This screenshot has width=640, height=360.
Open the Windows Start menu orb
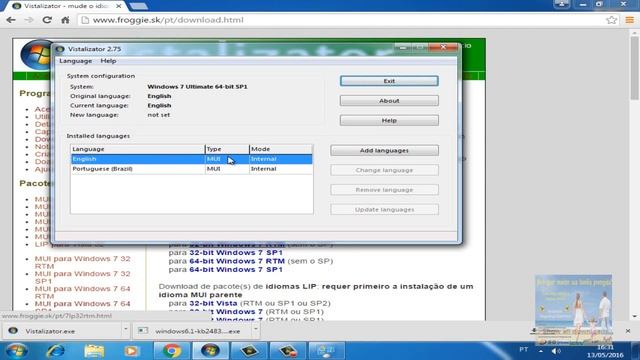[17, 351]
